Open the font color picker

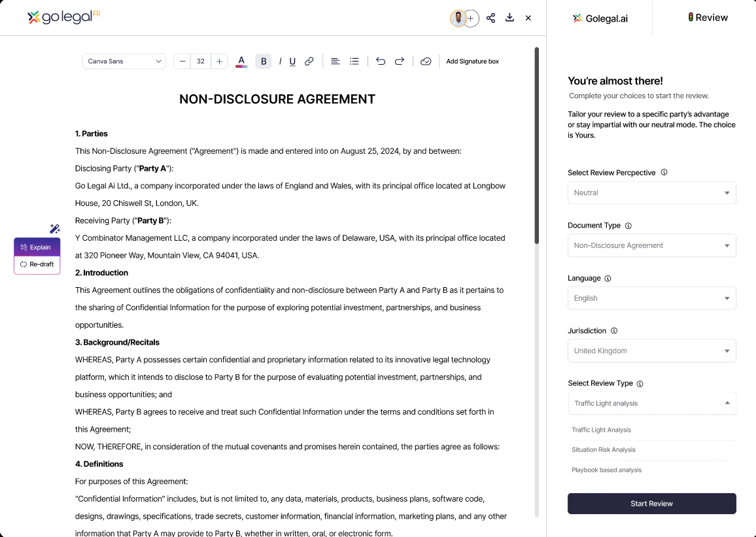pyautogui.click(x=241, y=61)
